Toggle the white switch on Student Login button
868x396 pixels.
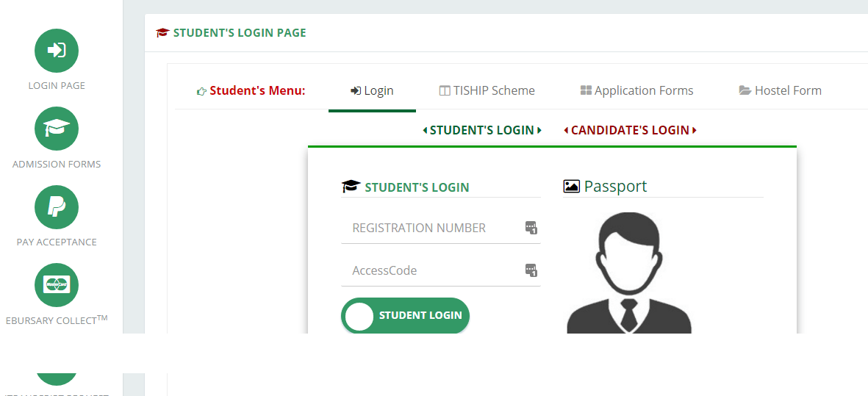coord(359,316)
